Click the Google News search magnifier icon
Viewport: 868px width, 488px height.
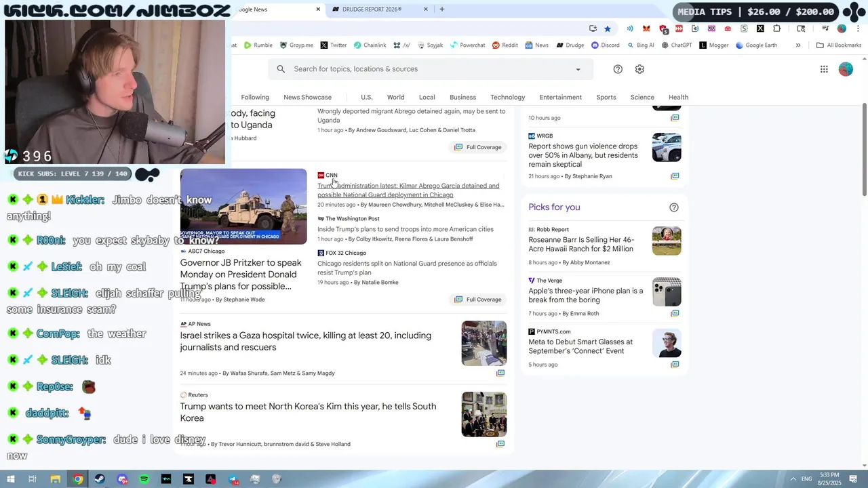281,69
